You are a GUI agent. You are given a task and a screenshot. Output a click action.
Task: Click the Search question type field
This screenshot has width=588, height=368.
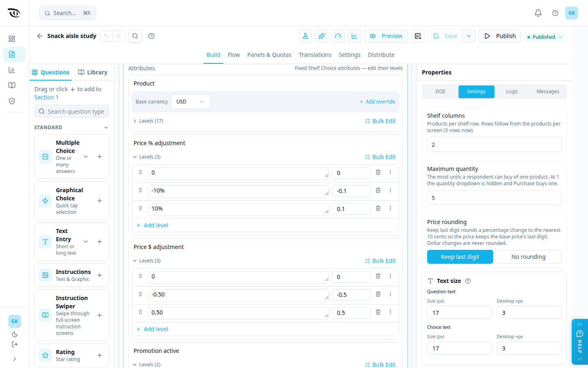pyautogui.click(x=71, y=111)
